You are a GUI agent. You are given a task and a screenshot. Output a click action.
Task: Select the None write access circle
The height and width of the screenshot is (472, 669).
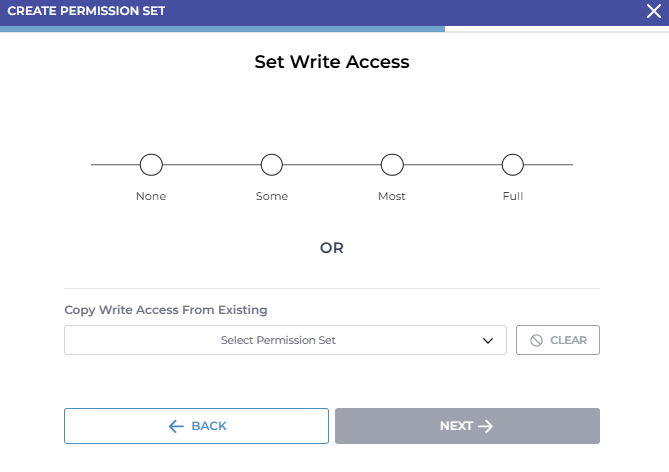pos(151,165)
